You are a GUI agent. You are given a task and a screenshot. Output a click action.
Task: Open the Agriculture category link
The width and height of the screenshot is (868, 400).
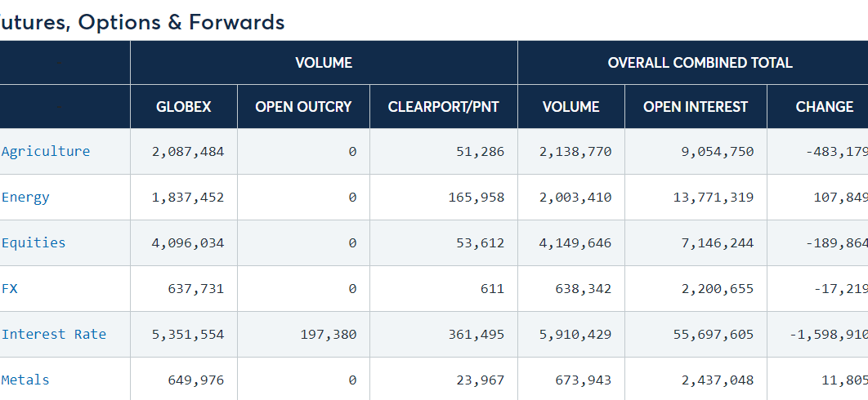[x=46, y=151]
